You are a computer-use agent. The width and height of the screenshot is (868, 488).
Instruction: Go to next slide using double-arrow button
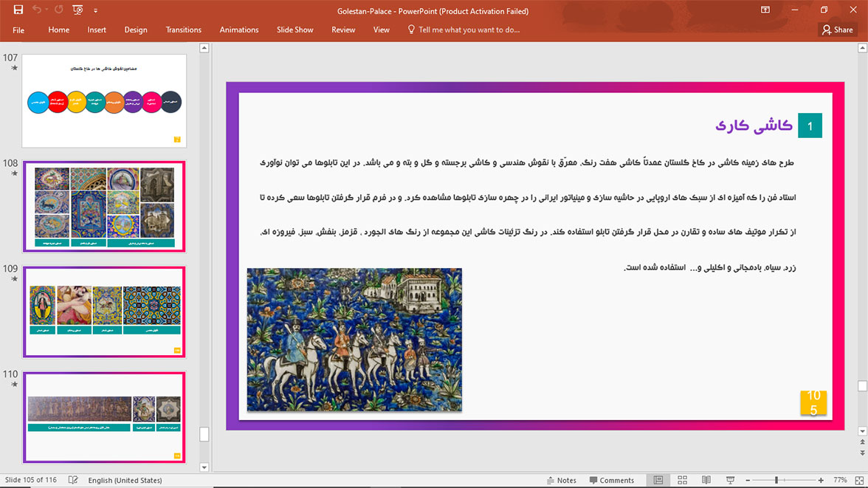(862, 453)
